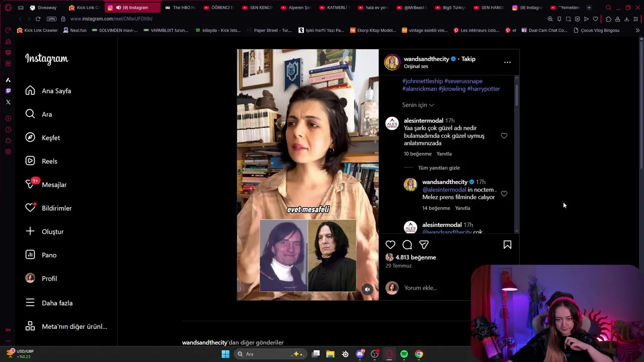Screen dimensions: 644x362
Task: Open Bildirimler notifications
Action: pos(48,208)
